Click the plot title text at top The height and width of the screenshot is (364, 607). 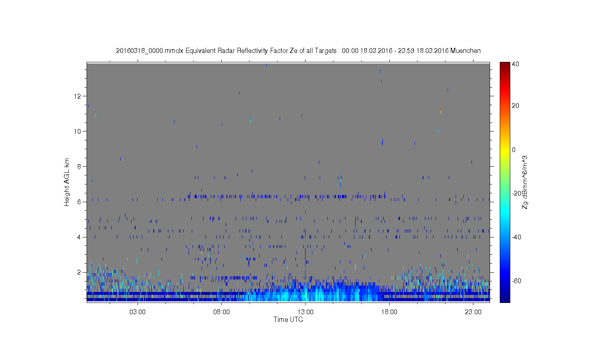tap(298, 51)
